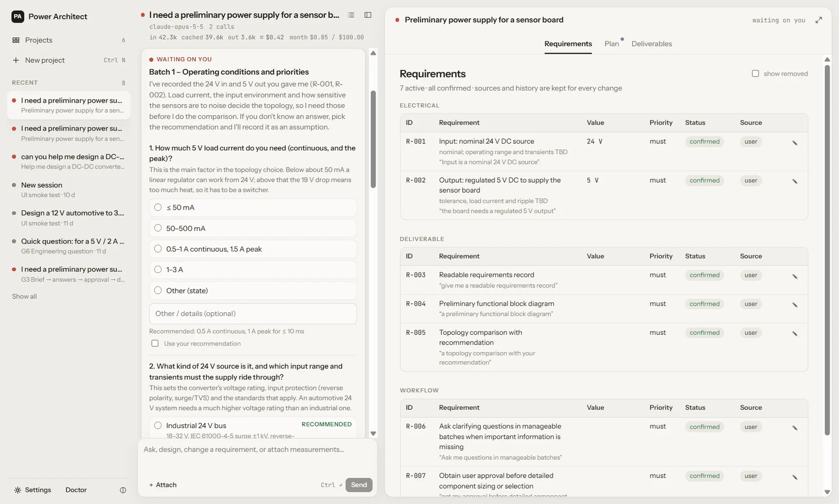Screen dimensions: 839x504
Task: Click Show all recent sessions
Action: point(24,297)
